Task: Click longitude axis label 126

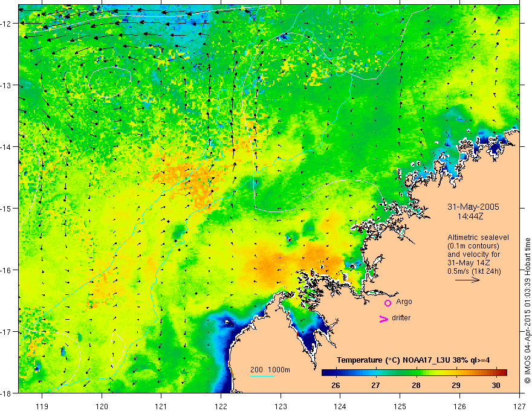Action: pyautogui.click(x=459, y=406)
